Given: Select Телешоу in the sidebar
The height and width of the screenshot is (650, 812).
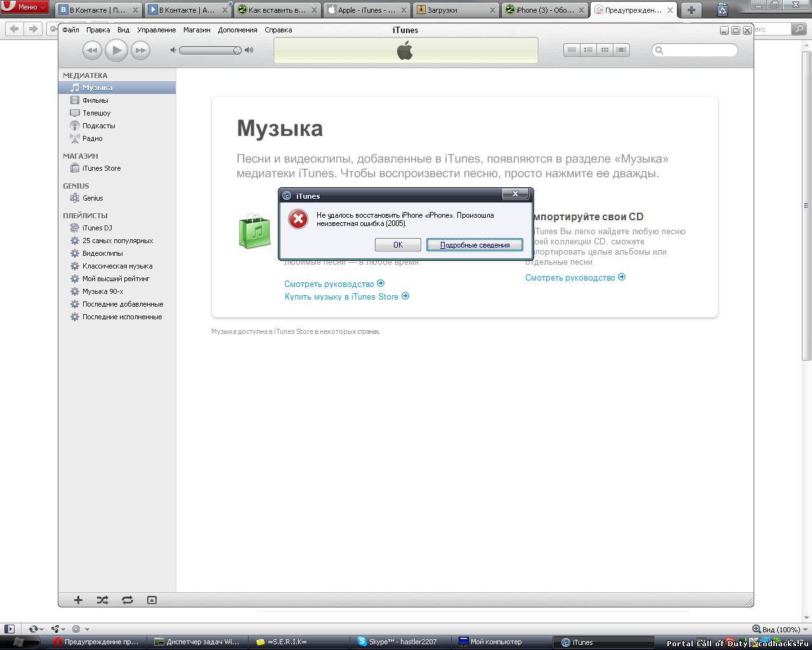Looking at the screenshot, I should point(117,113).
